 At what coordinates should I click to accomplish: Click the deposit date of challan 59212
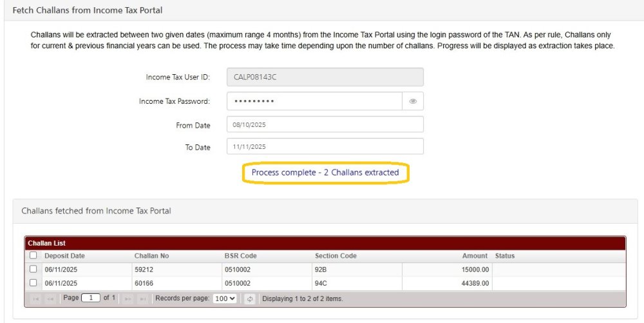click(x=61, y=270)
